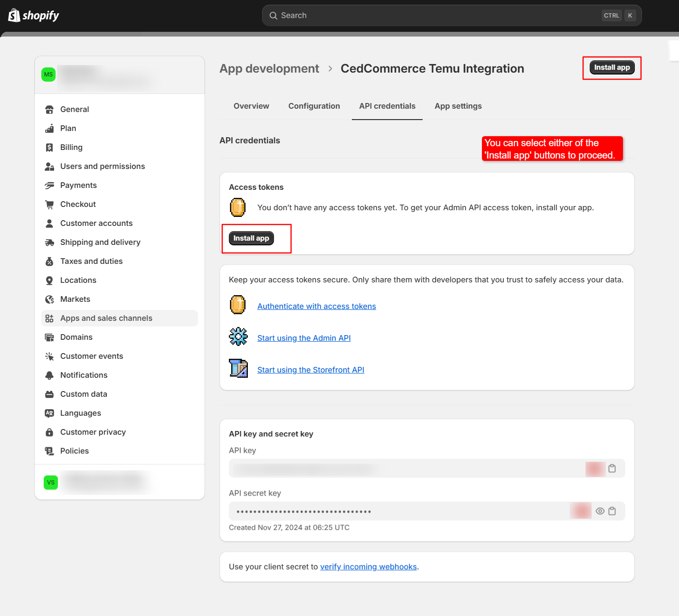Click the Markets globe icon
Viewport: 679px width, 616px height.
49,299
